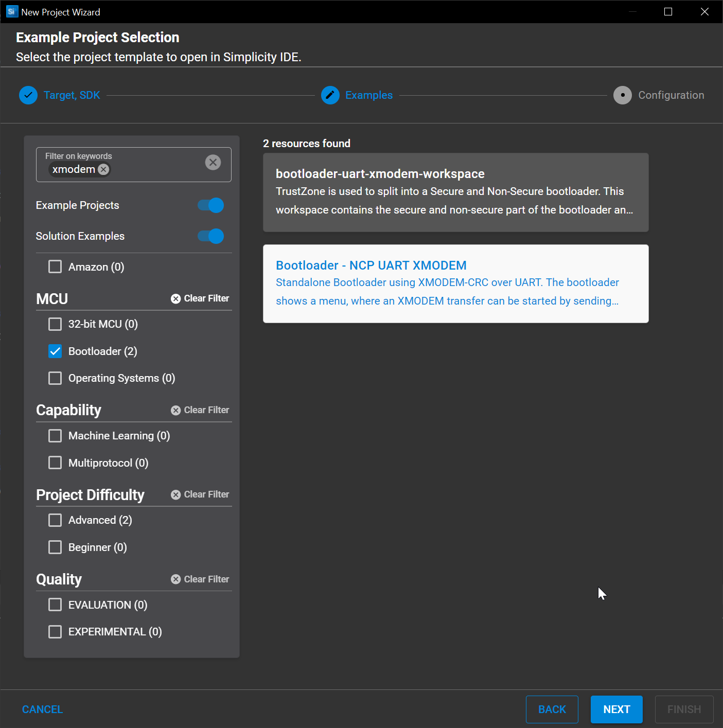
Task: Click the Examples step pencil icon
Action: (330, 95)
